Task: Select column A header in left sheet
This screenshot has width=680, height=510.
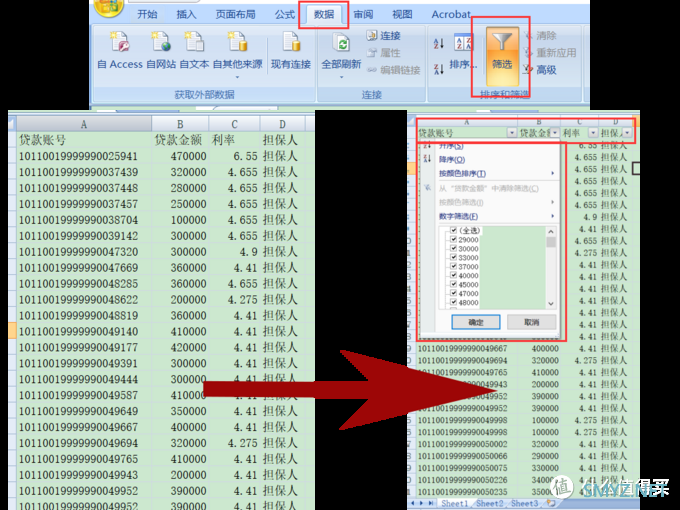Action: (84, 124)
